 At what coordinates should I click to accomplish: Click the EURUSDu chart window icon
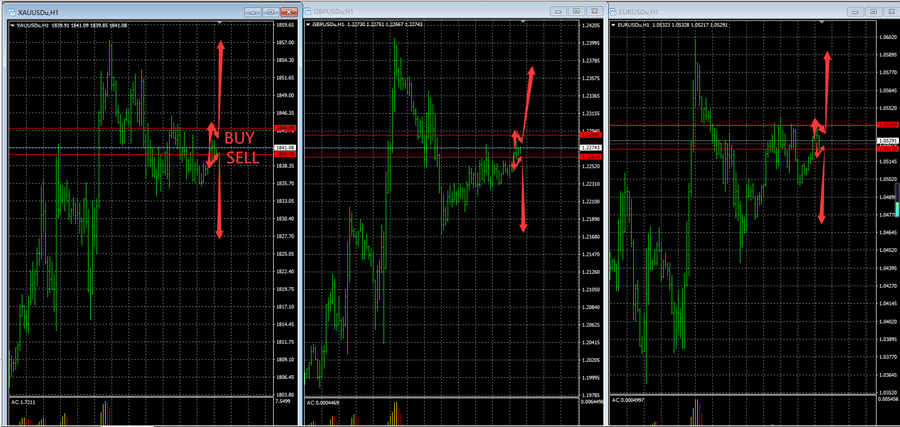613,10
